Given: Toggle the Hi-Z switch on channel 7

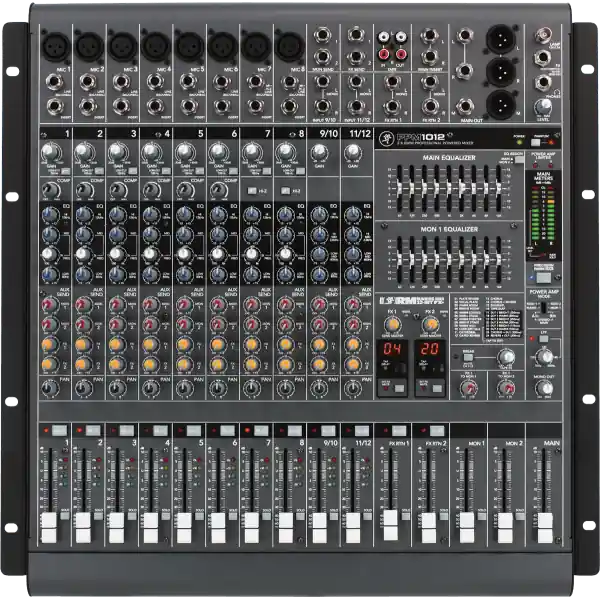Looking at the screenshot, I should 252,191.
